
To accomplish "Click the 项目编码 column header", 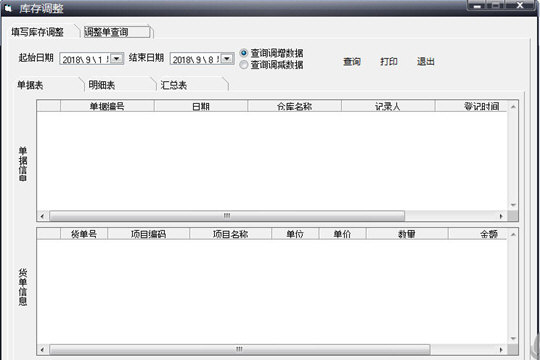I will 148,234.
